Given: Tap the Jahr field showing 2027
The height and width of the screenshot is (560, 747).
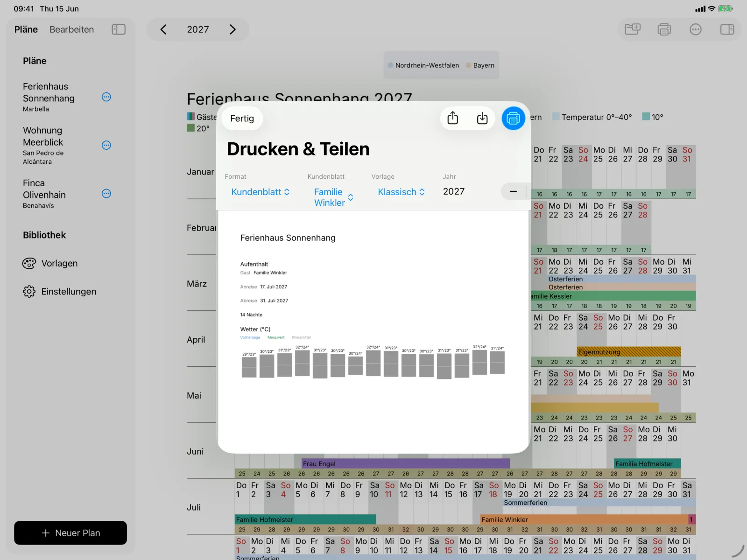Looking at the screenshot, I should (454, 191).
